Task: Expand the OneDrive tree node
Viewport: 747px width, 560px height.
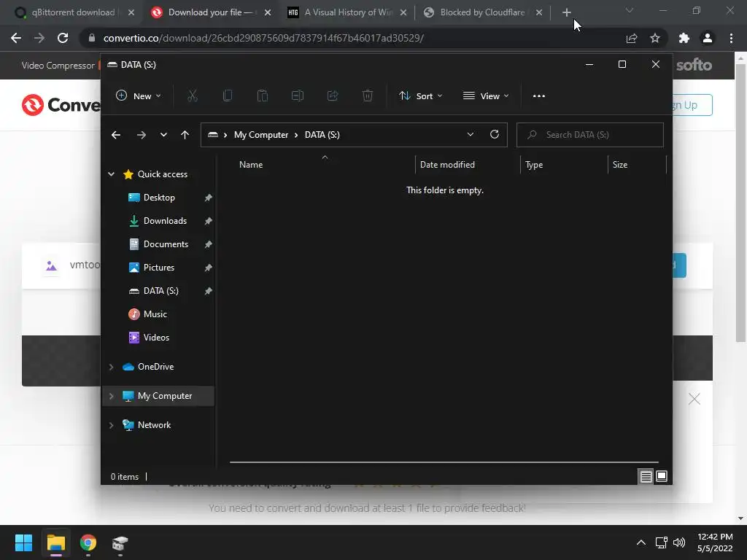Action: tap(111, 367)
